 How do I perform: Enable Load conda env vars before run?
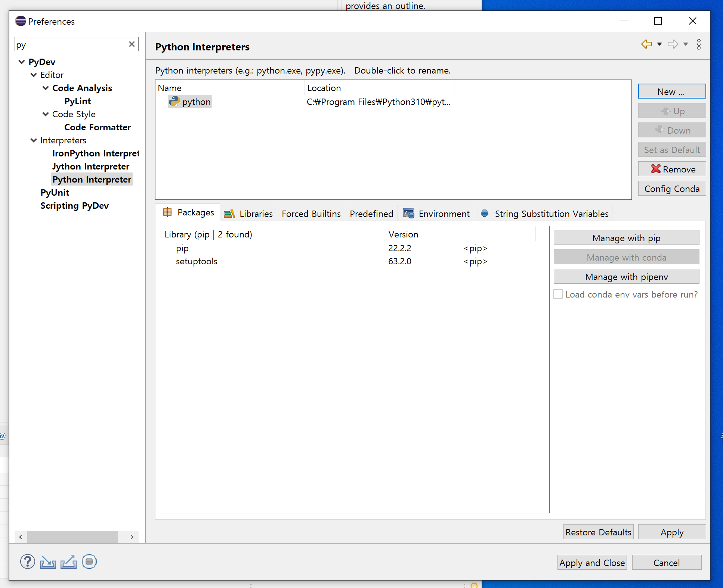point(558,294)
